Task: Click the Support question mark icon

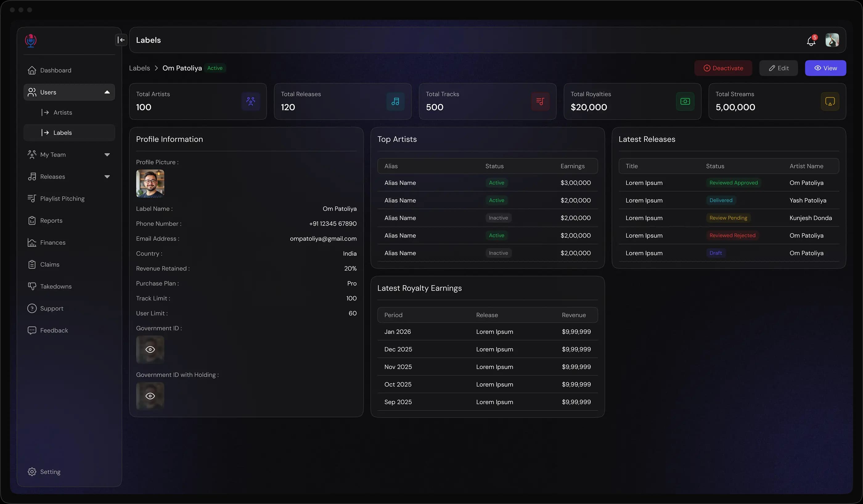Action: pos(32,308)
